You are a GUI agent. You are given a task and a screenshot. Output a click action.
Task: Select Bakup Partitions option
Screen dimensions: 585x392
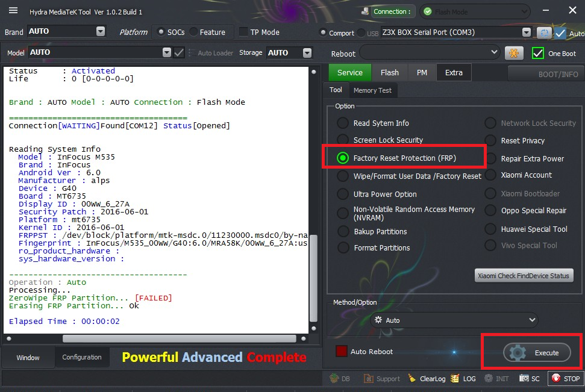point(343,231)
